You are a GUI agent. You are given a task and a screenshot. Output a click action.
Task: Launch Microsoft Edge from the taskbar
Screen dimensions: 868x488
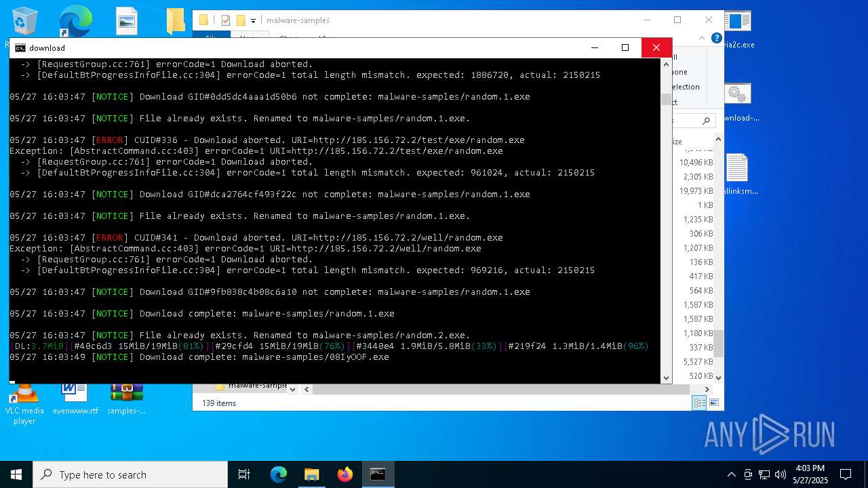[279, 474]
